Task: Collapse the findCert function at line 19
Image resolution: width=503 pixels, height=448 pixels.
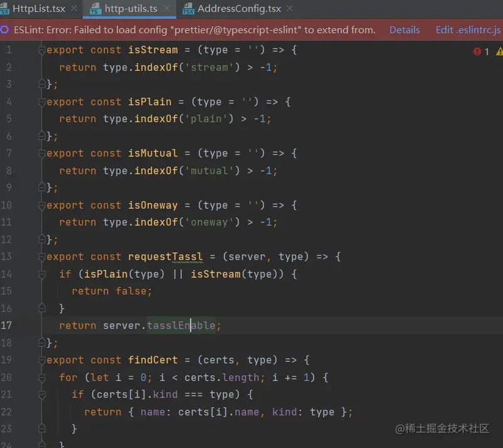Action: tap(41, 360)
